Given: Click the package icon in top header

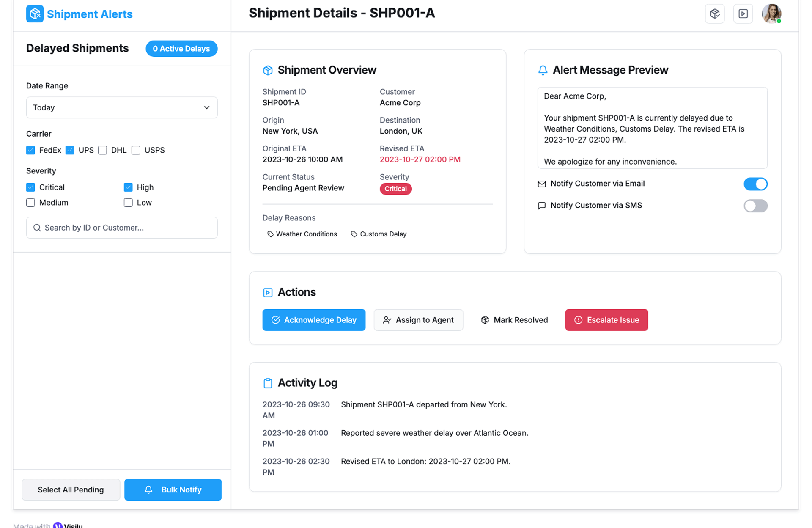Looking at the screenshot, I should tap(715, 14).
